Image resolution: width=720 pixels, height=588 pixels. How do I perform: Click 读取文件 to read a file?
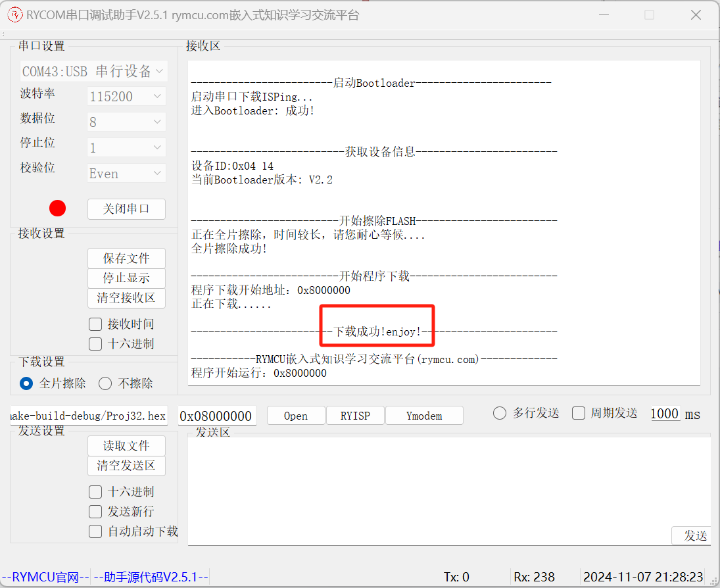coord(126,445)
